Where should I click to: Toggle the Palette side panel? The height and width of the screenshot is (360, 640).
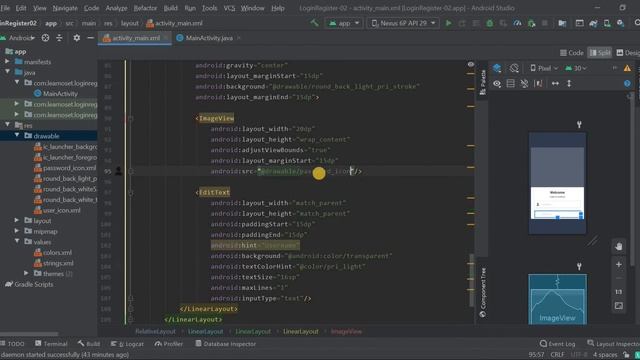coord(483,82)
